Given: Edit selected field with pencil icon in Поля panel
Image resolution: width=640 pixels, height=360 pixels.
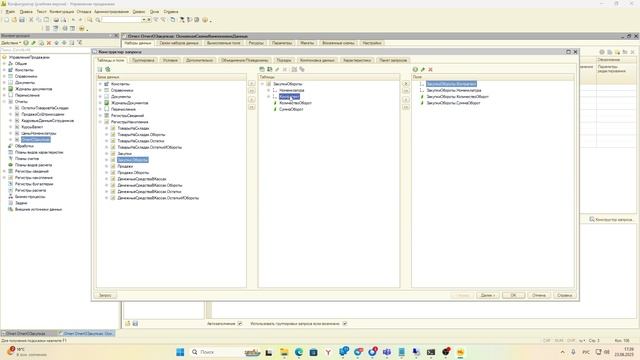Looking at the screenshot, I should pyautogui.click(x=423, y=69).
